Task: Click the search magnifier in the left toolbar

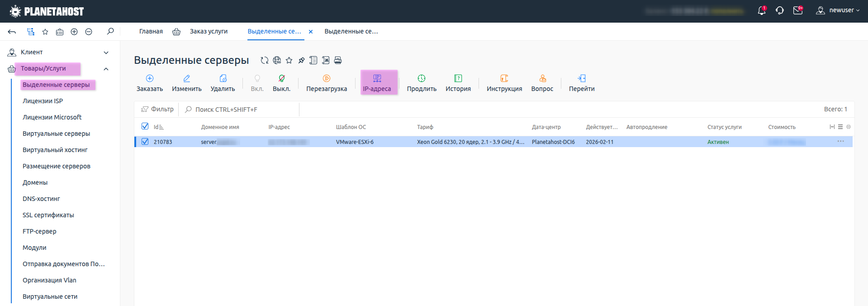Action: (110, 32)
